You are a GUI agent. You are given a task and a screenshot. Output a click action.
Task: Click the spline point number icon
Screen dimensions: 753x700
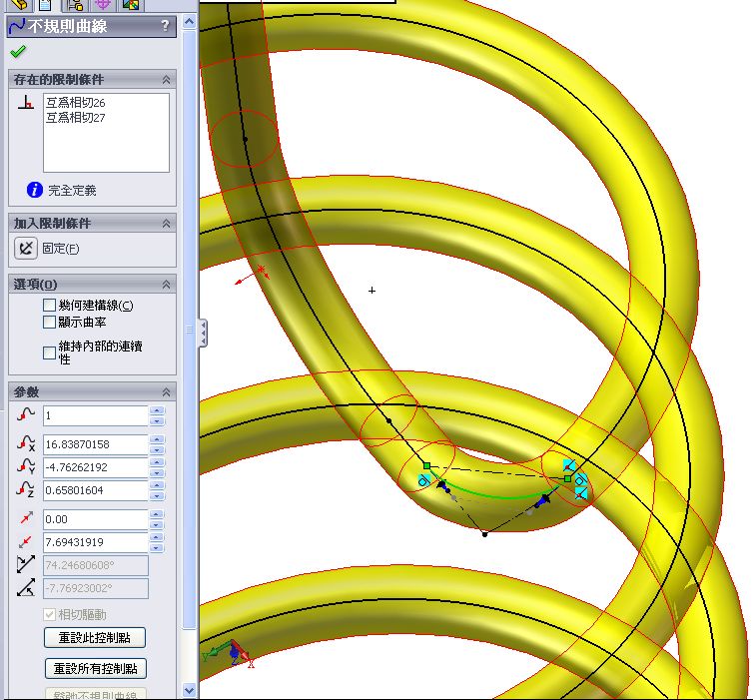pos(26,414)
